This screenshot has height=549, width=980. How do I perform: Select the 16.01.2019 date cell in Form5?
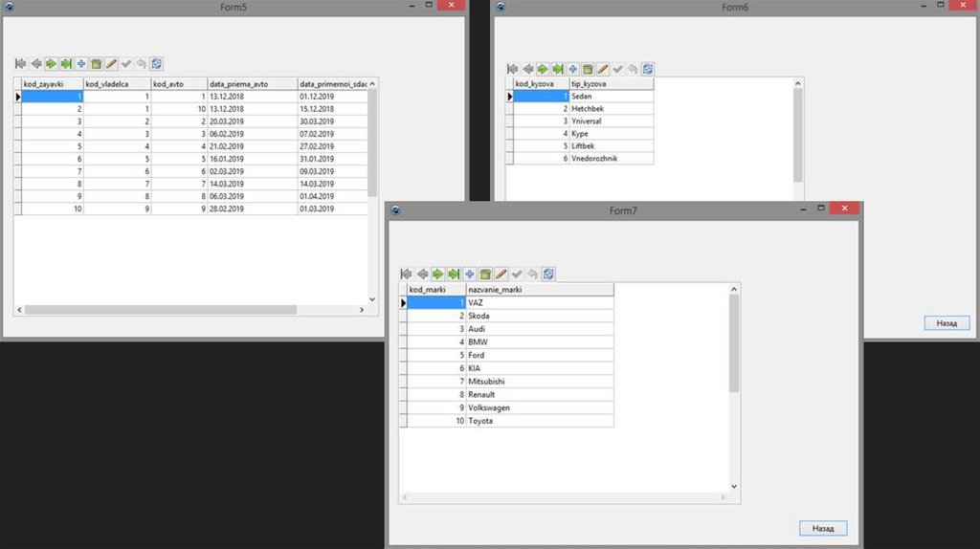click(x=252, y=159)
